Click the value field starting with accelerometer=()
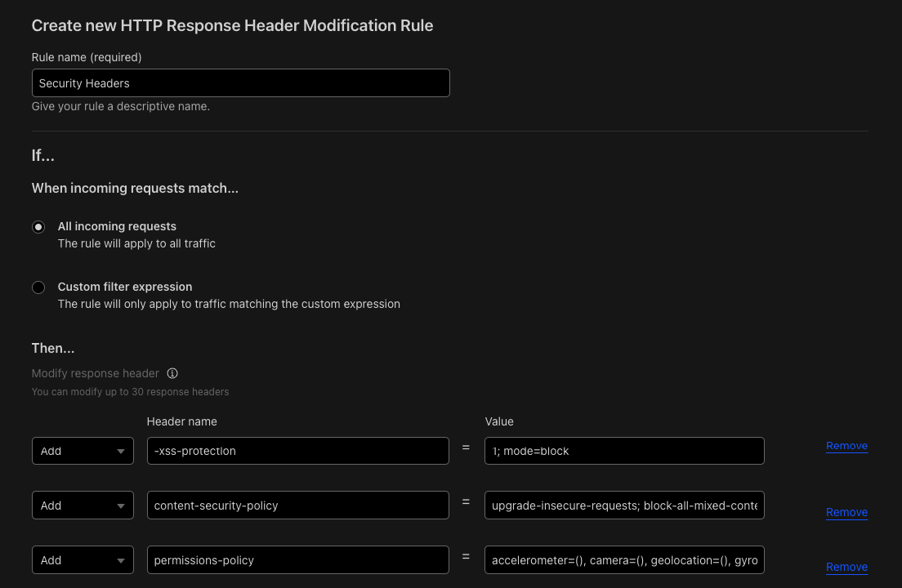This screenshot has height=588, width=902. pyautogui.click(x=624, y=560)
